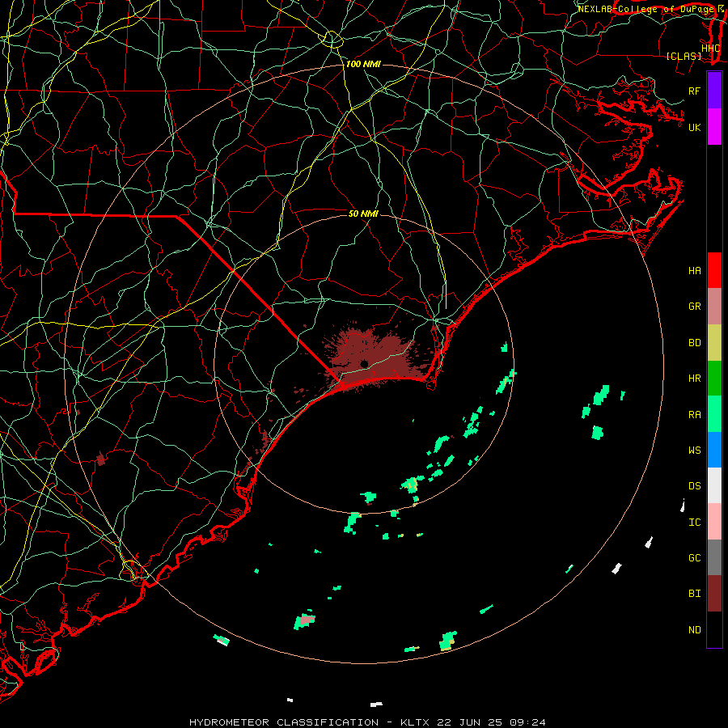Click the WS blue legend swatch
728x728 pixels.
tap(714, 450)
